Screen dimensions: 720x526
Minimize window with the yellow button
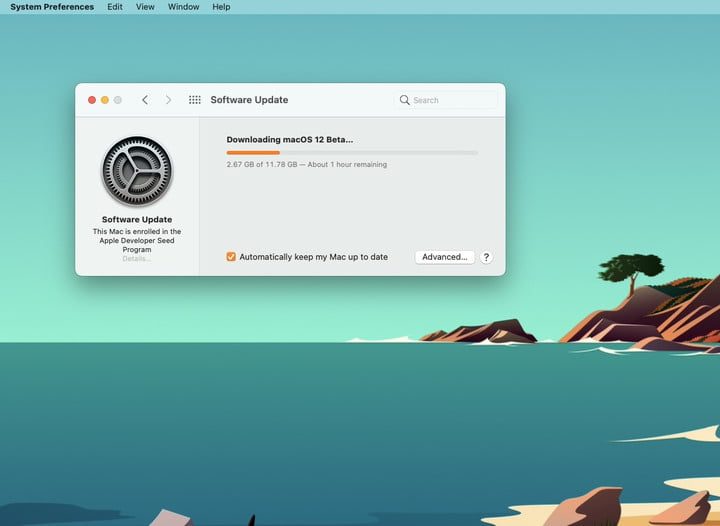pyautogui.click(x=105, y=100)
